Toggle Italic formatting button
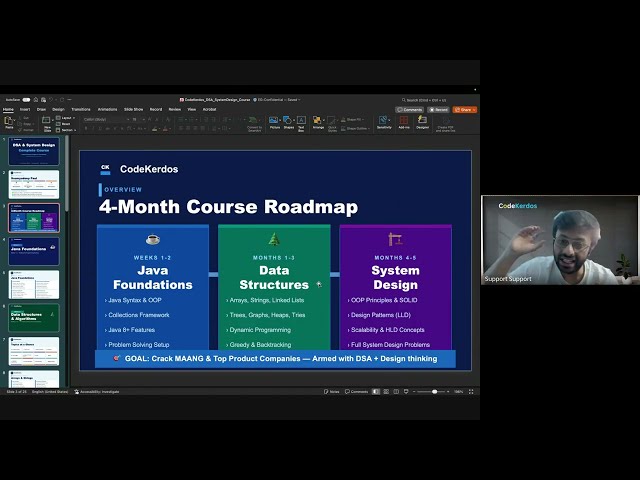The height and width of the screenshot is (480, 640). coord(93,129)
